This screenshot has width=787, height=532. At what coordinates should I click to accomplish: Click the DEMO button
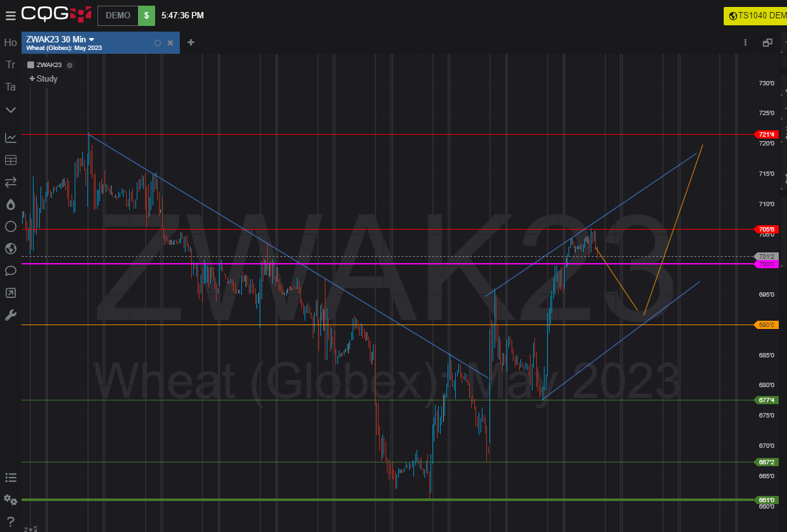[118, 15]
